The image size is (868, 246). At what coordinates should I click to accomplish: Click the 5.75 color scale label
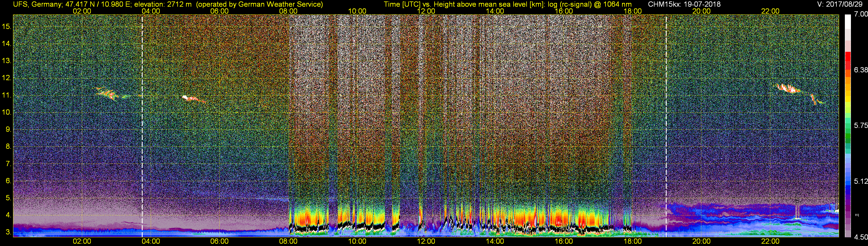(x=860, y=125)
